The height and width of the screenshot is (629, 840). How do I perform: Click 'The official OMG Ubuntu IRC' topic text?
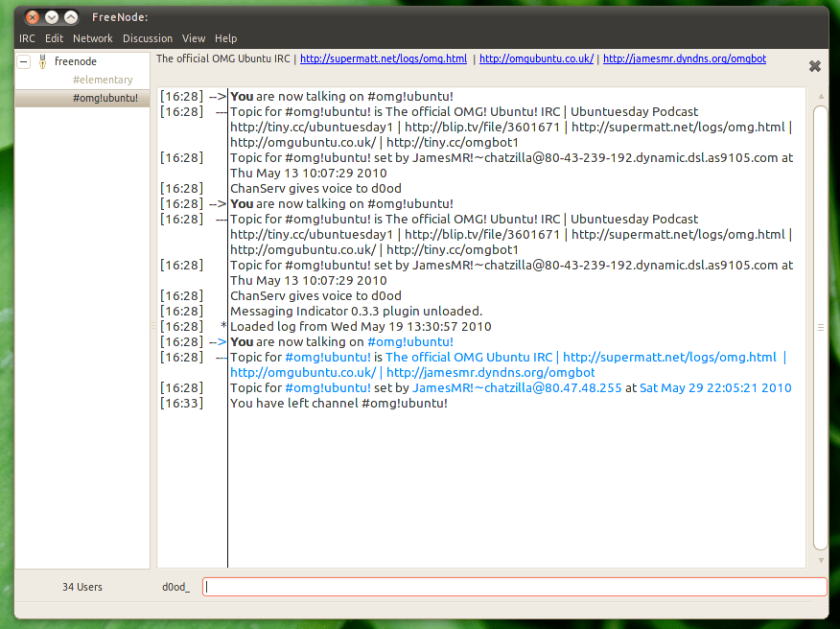(223, 59)
